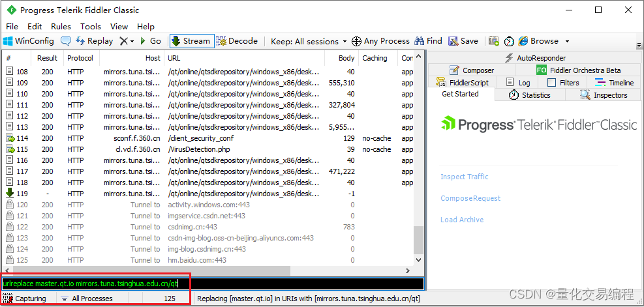This screenshot has height=307, width=644.
Task: Select session 123 csdn-img-blog aliyuncs tunnel
Action: [x=209, y=238]
